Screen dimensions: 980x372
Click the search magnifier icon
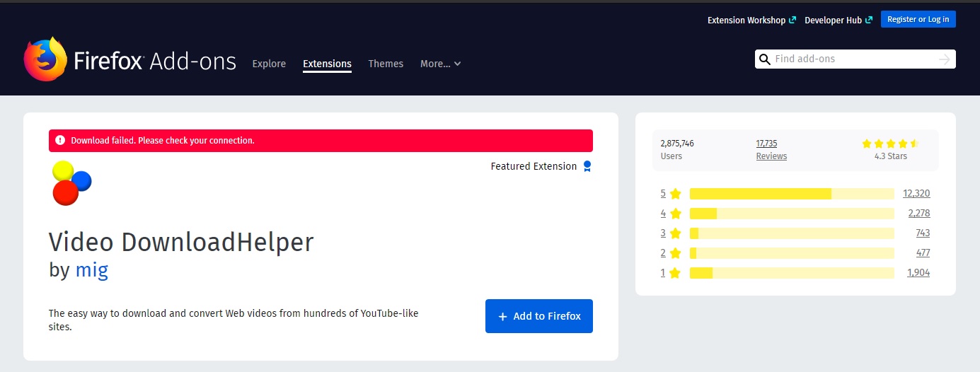(764, 59)
